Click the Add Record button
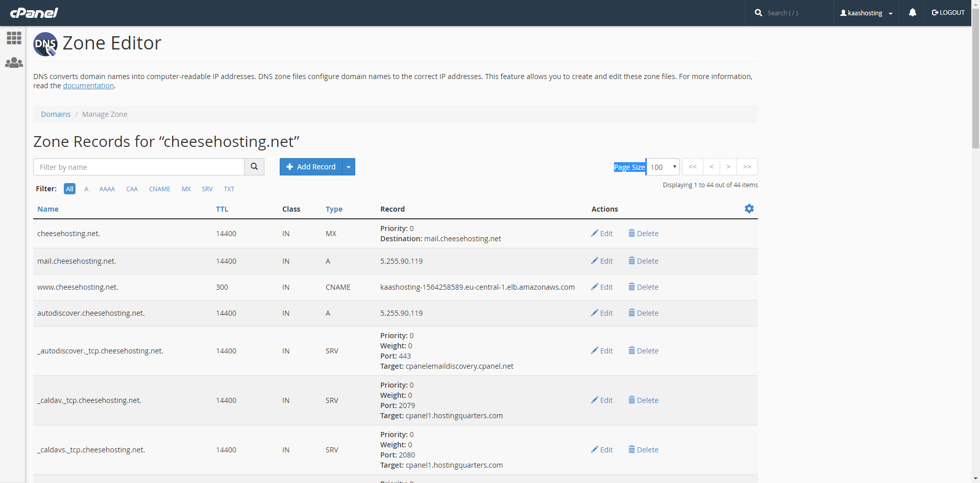980x483 pixels. click(311, 167)
